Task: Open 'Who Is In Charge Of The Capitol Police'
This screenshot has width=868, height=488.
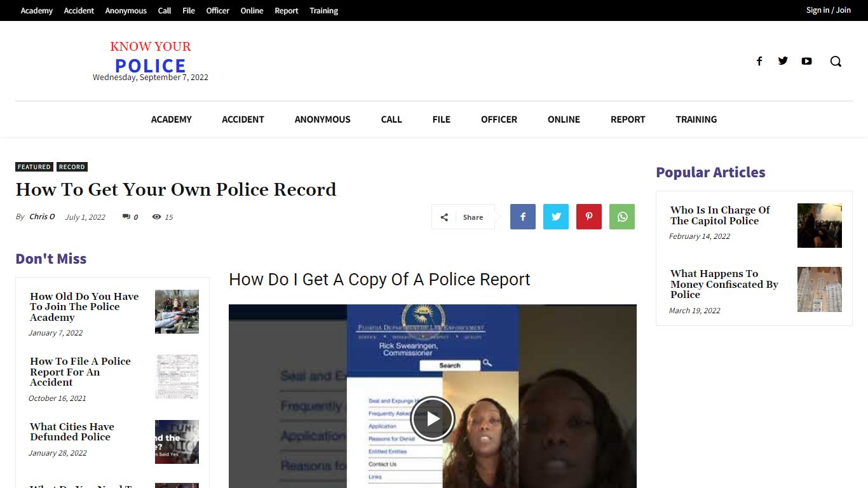Action: coord(720,215)
